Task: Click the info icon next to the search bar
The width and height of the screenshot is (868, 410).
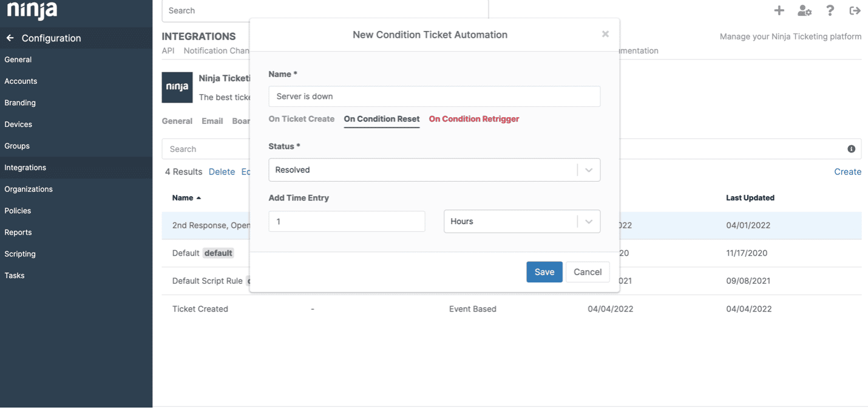Action: [851, 149]
